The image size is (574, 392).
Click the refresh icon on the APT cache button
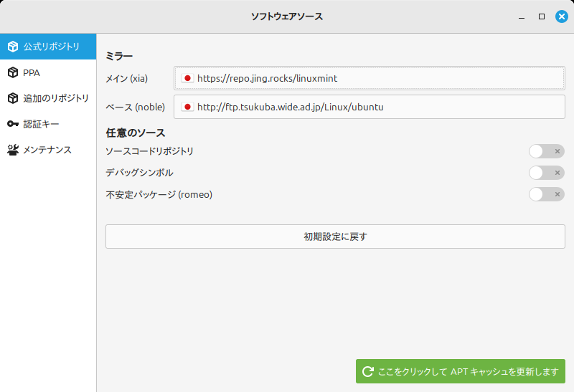coord(367,371)
